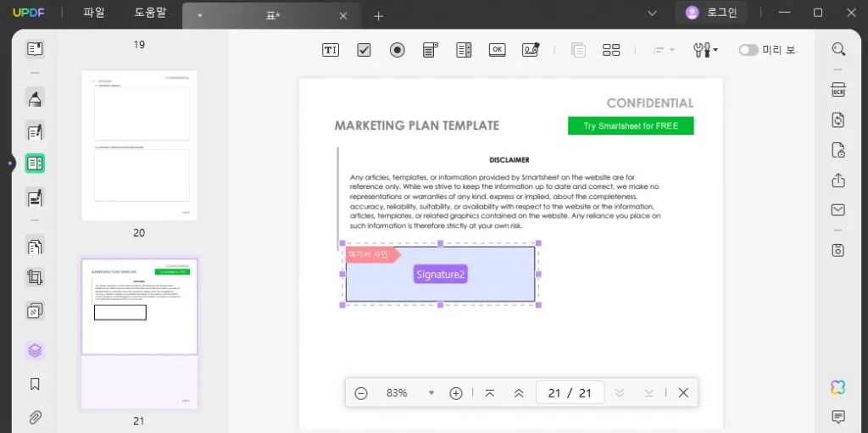Go to first page arrow
Viewport: 868px width, 433px height.
click(489, 393)
